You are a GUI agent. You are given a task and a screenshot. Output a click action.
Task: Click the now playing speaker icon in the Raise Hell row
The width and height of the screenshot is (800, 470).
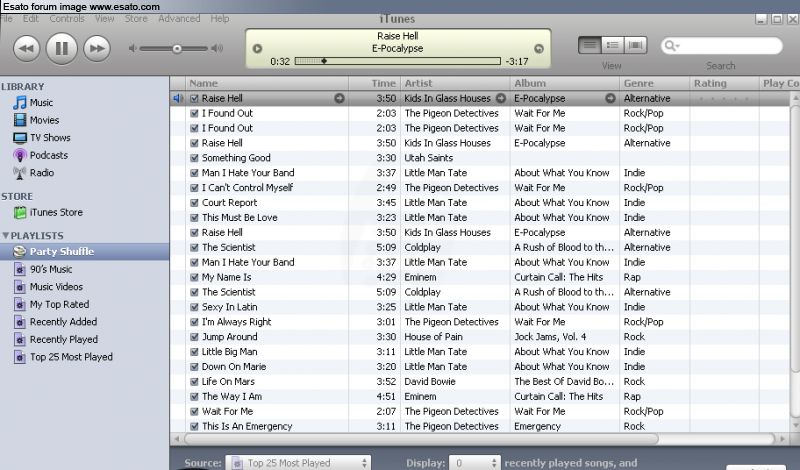(178, 98)
